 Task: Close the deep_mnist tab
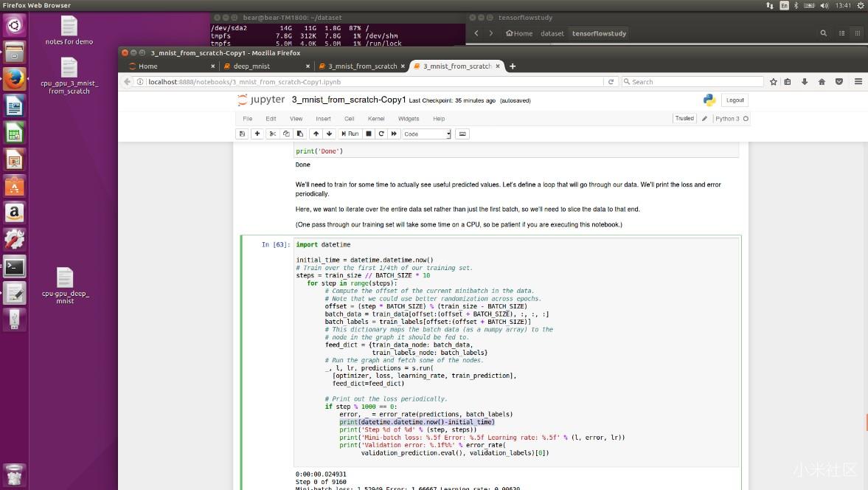308,66
